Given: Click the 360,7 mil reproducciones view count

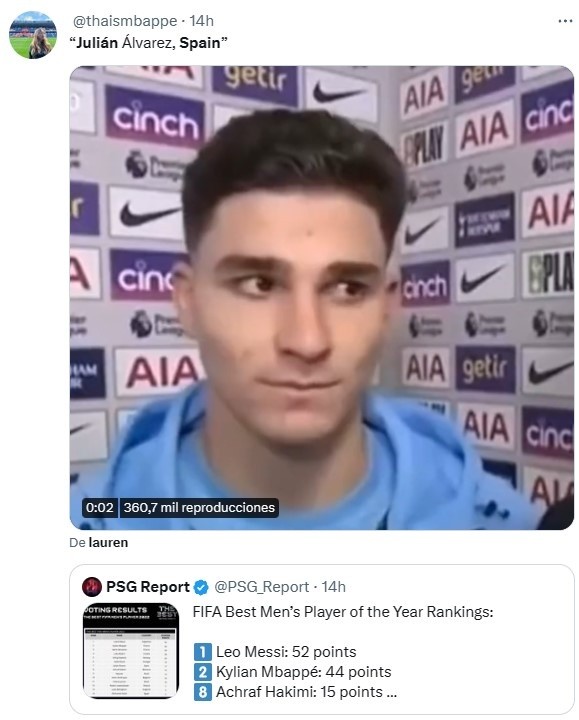Looking at the screenshot, I should click(199, 507).
